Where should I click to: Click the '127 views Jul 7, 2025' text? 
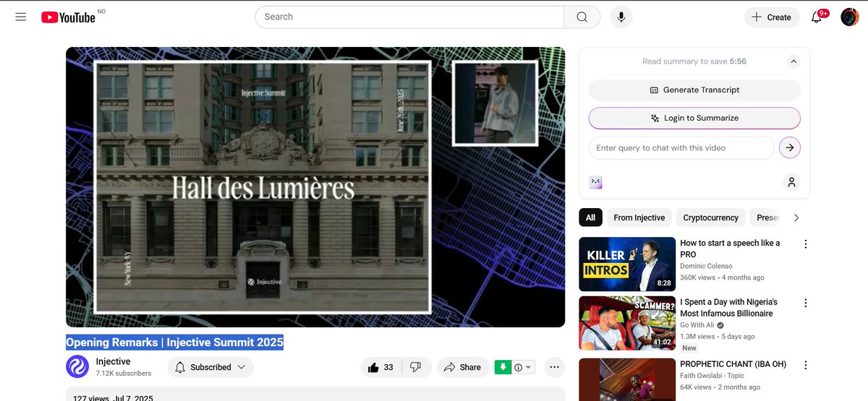tap(113, 398)
